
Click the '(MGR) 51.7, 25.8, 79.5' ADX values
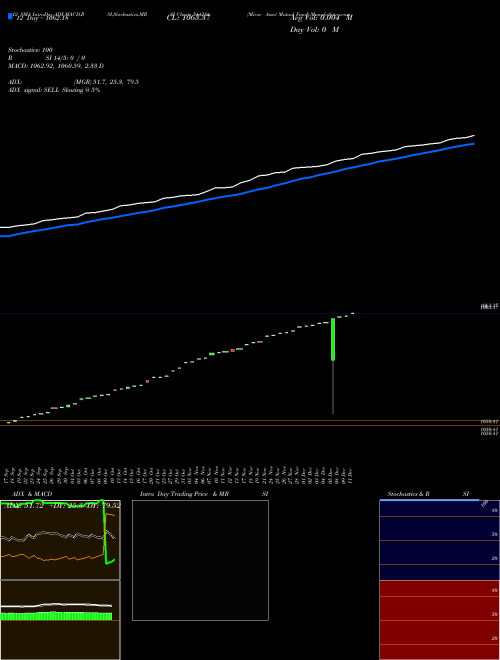pos(106,82)
